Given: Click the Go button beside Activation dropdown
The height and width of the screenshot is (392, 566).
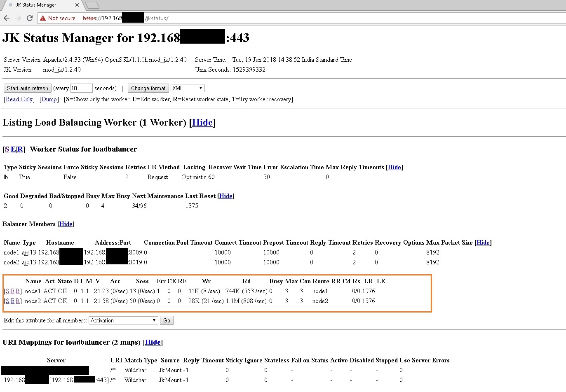Looking at the screenshot, I should click(167, 320).
